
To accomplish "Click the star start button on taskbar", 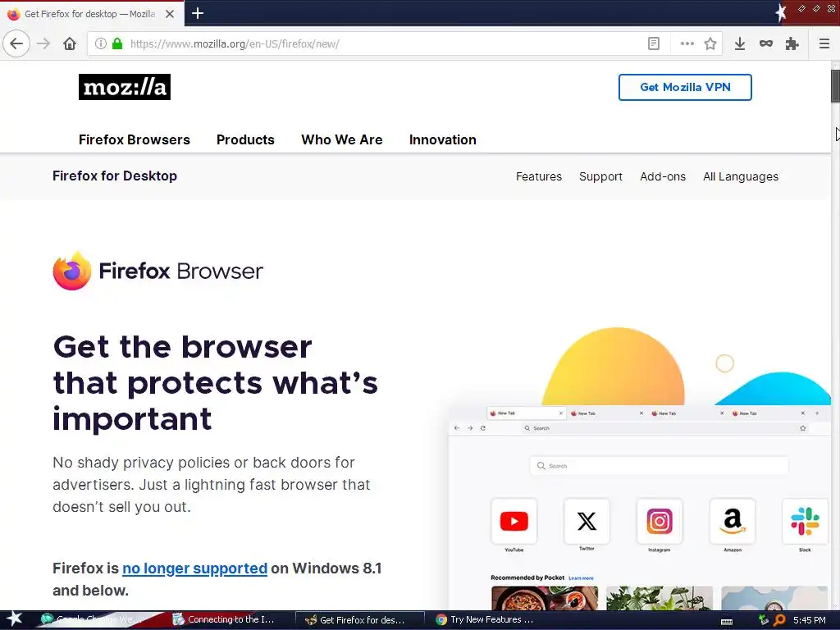I will point(14,620).
